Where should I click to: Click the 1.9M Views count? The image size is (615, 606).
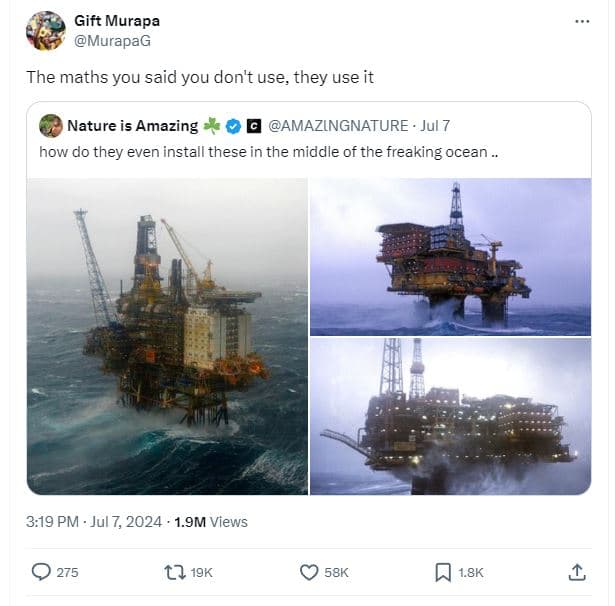click(210, 521)
